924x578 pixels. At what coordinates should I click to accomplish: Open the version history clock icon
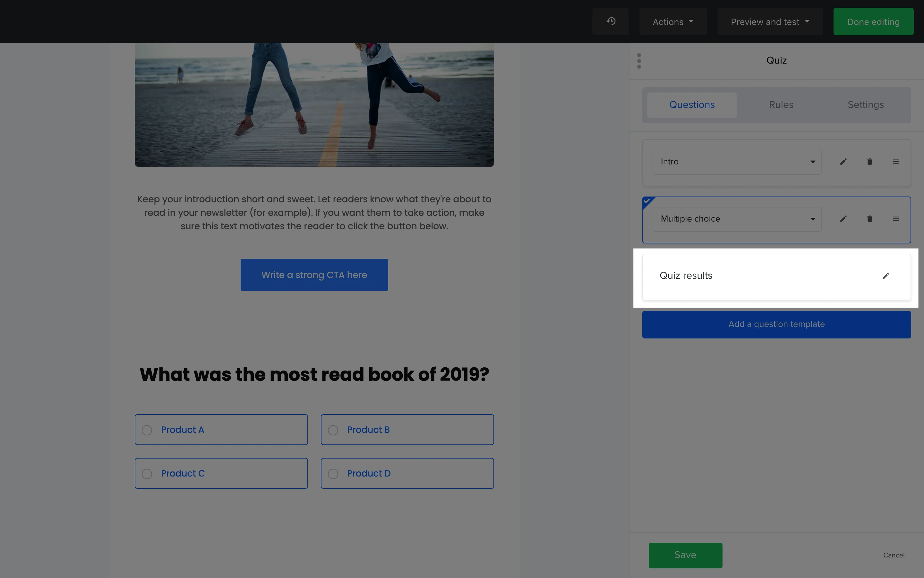pyautogui.click(x=611, y=22)
